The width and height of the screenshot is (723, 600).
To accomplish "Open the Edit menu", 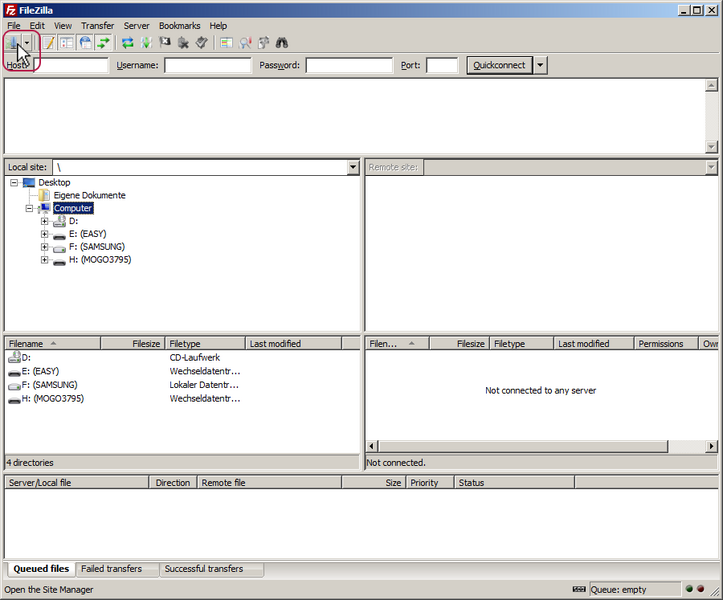I will click(37, 26).
